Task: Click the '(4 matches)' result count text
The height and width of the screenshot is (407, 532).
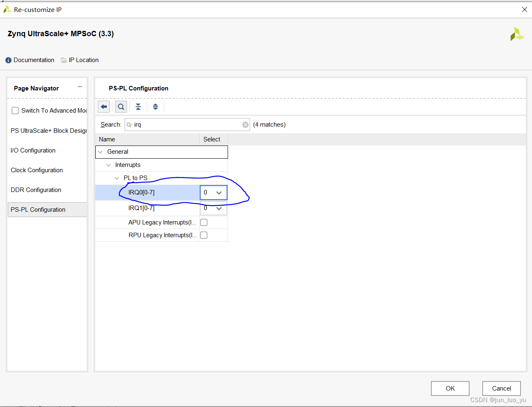Action: tap(269, 125)
